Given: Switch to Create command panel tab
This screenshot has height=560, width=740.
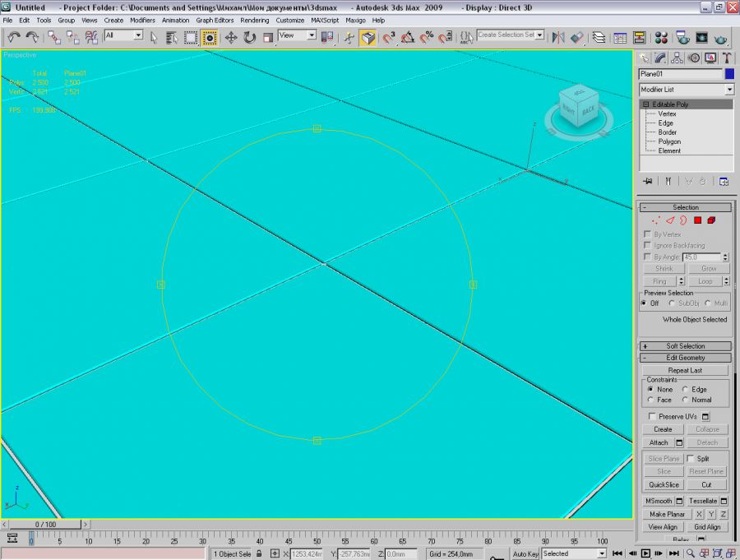Looking at the screenshot, I should [x=644, y=58].
